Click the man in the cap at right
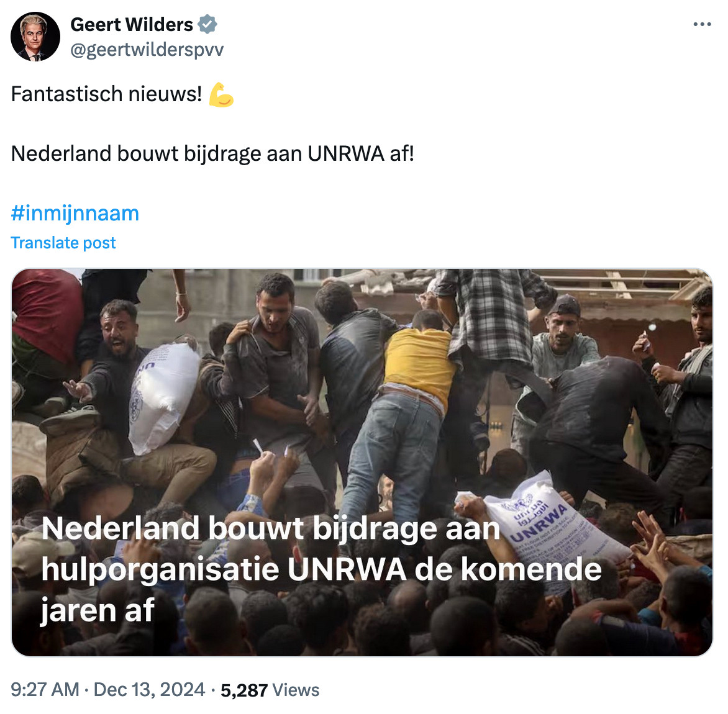The image size is (728, 714). click(563, 338)
